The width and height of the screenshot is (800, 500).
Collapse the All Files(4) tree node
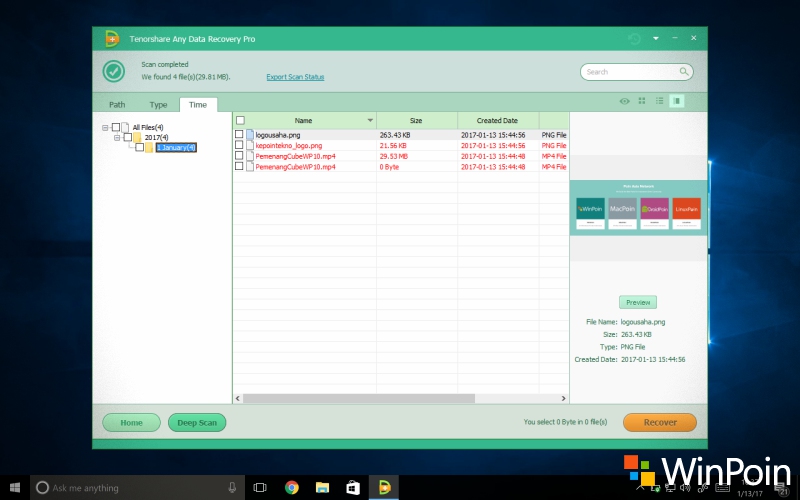(105, 128)
